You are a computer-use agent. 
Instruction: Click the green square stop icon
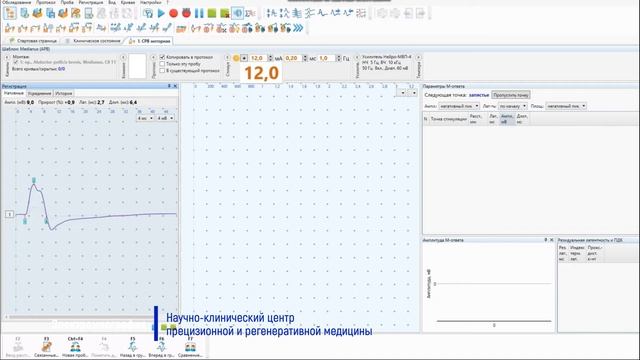(x=212, y=13)
